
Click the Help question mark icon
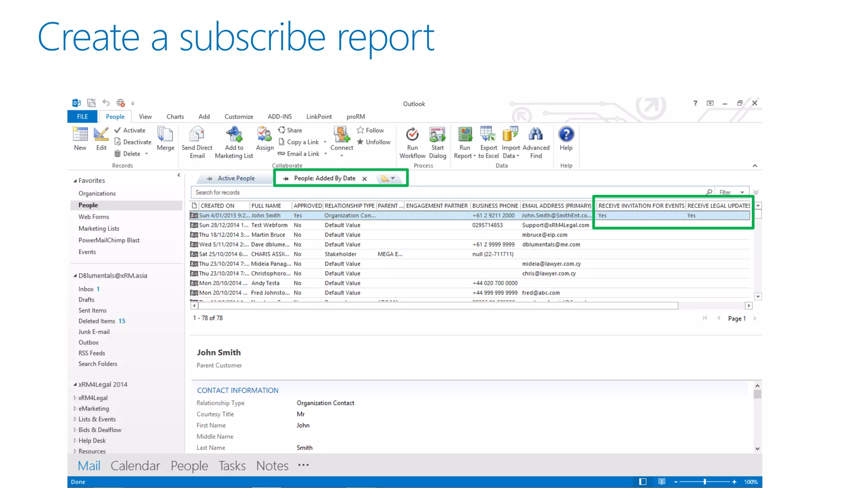pos(566,134)
